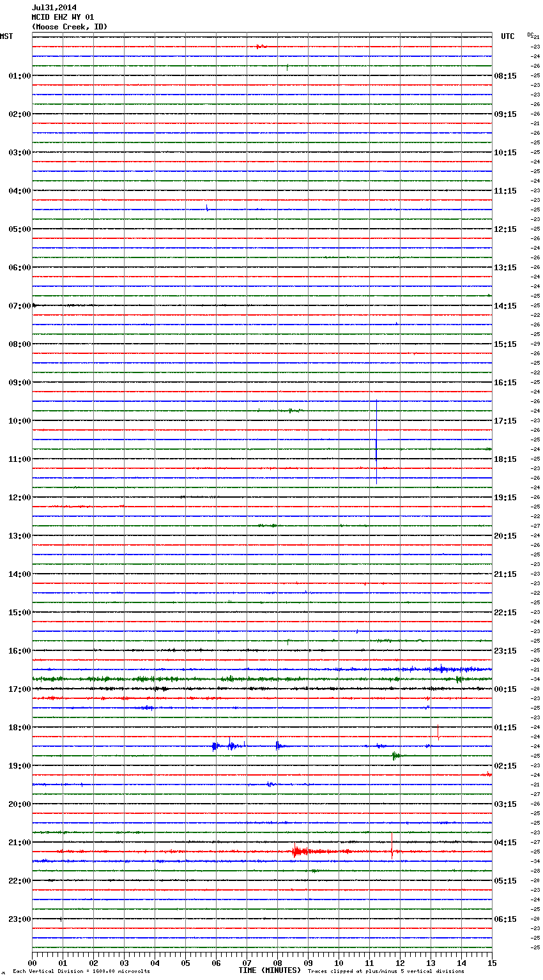Click the noisy green trace before 17:00 MST
The height and width of the screenshot is (980, 543).
point(262,678)
